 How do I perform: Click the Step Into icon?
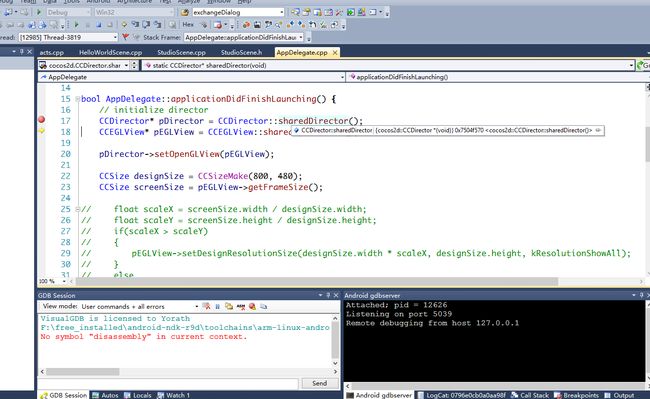point(135,24)
